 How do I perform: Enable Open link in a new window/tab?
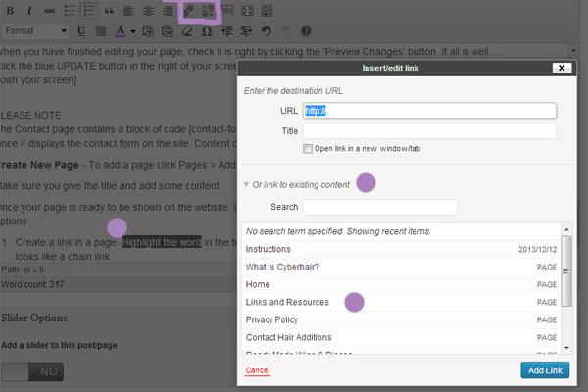click(308, 149)
